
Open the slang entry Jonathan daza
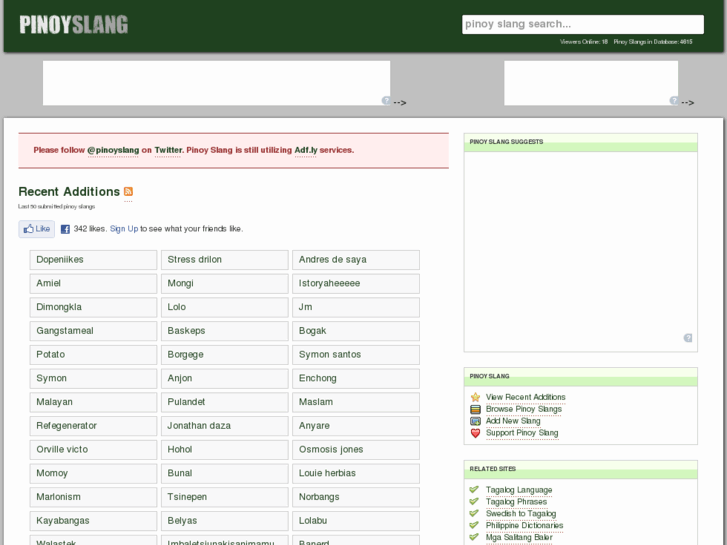[224, 426]
